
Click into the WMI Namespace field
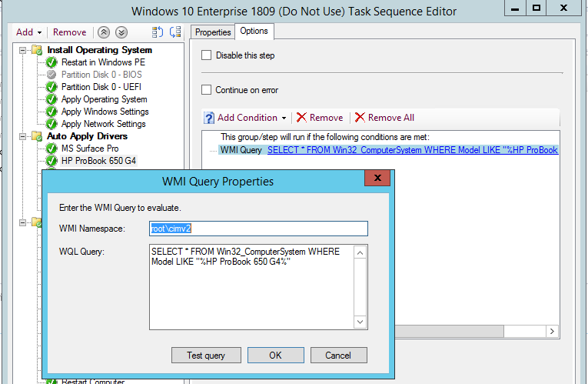(x=258, y=229)
